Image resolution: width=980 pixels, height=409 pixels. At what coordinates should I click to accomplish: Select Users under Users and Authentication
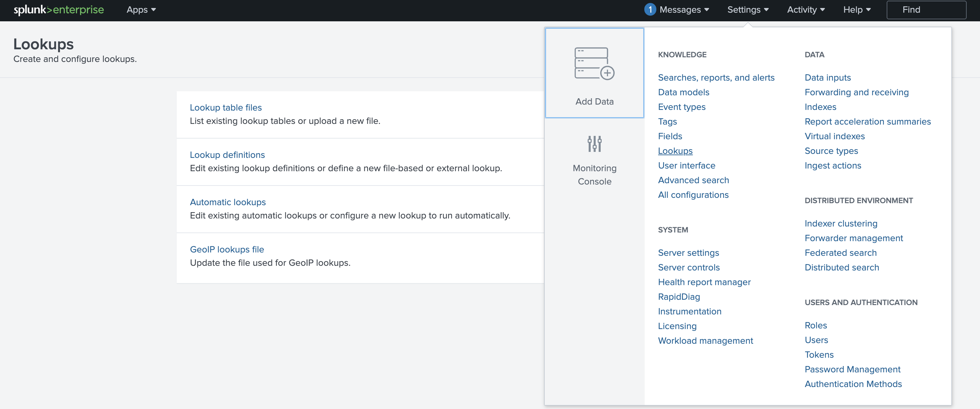(816, 340)
